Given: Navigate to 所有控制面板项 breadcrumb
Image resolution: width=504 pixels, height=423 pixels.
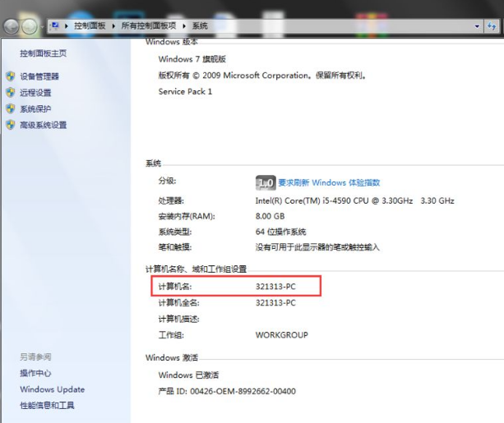Looking at the screenshot, I should (149, 25).
